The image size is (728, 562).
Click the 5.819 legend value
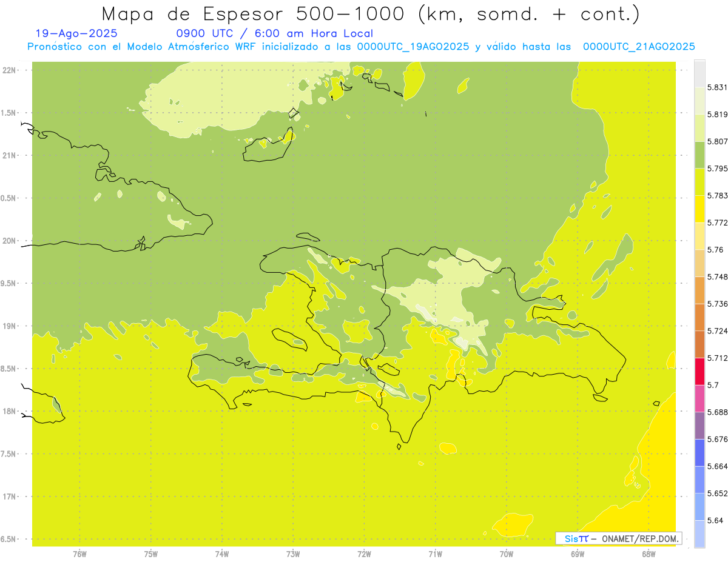click(718, 115)
